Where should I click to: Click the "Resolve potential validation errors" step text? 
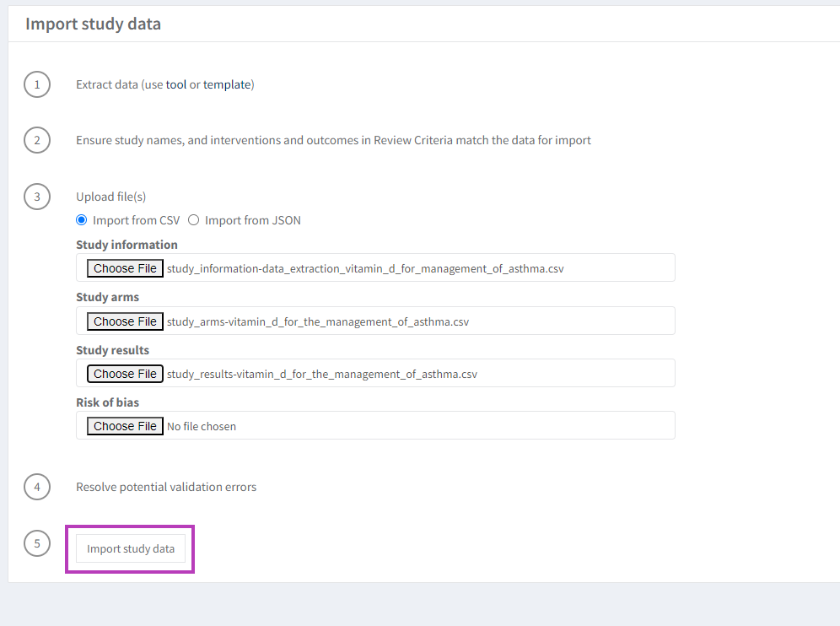pyautogui.click(x=166, y=487)
